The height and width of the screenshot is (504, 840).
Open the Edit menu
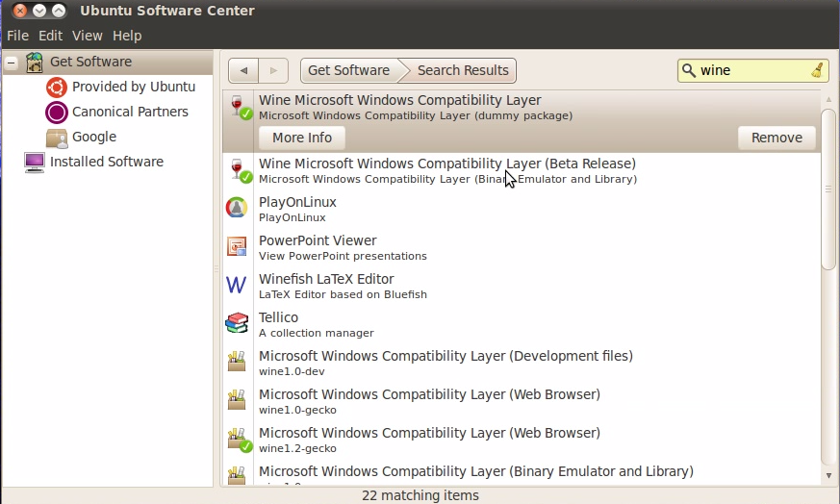pyautogui.click(x=50, y=36)
